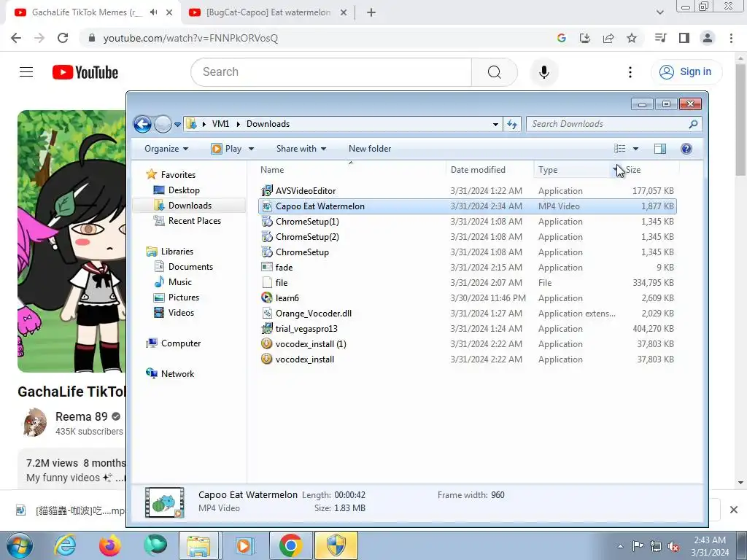Screen dimensions: 747x560
Task: Close the Chrome downloads bar
Action: click(x=734, y=510)
